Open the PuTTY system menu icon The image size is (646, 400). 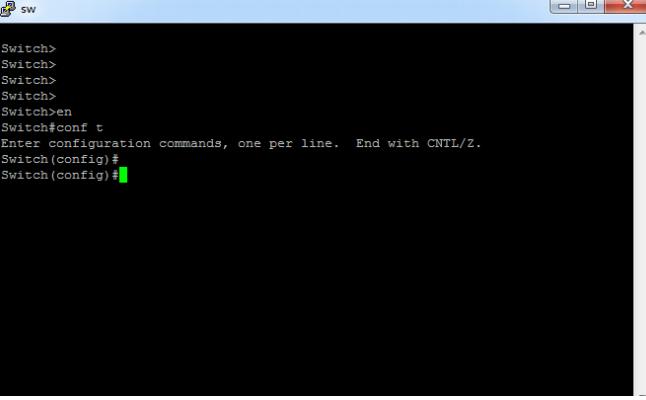tap(7, 9)
